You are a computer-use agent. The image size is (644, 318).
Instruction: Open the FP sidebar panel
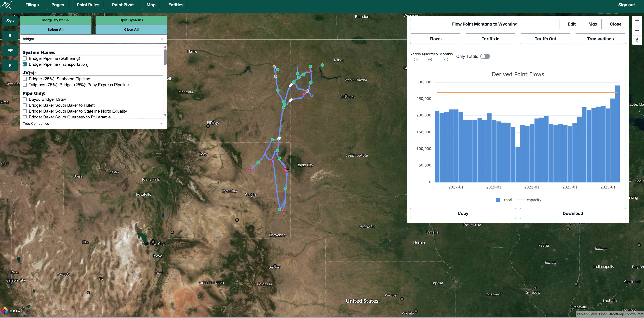tap(10, 51)
